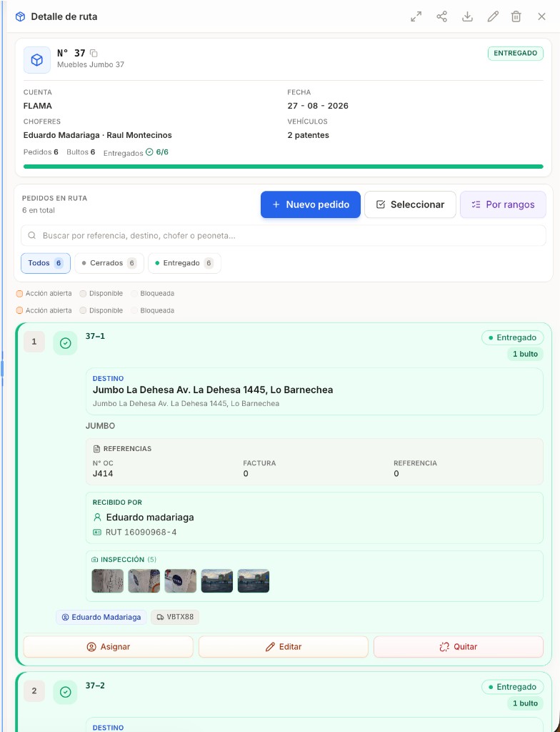Share this route detail
560x732 pixels.
pyautogui.click(x=441, y=17)
